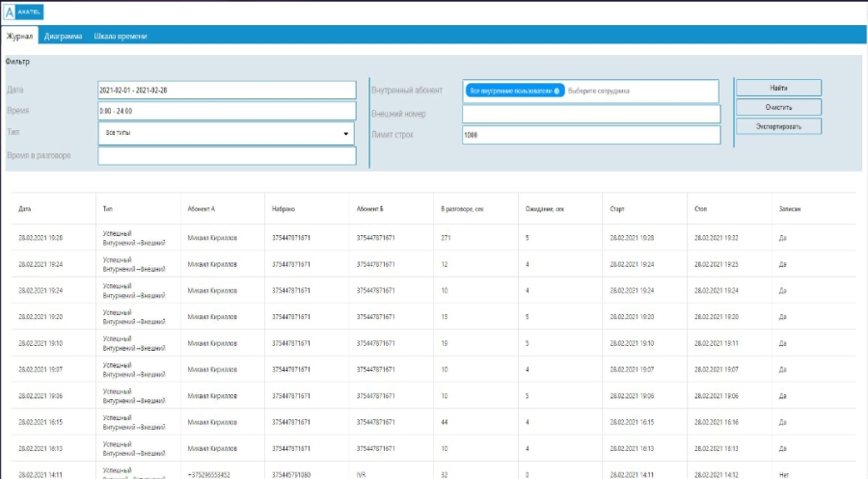Image resolution: width=868 pixels, height=479 pixels.
Task: Select the Журнал tab
Action: click(x=19, y=37)
